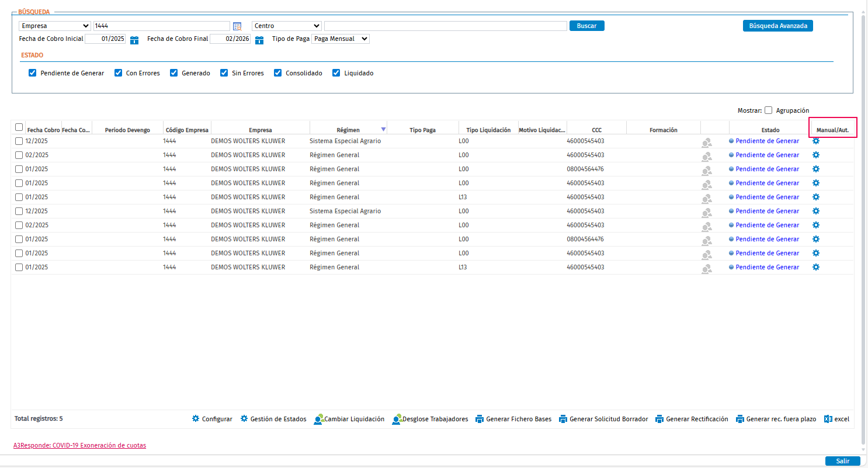Open the Centro dropdown
The width and height of the screenshot is (868, 468).
coord(287,26)
